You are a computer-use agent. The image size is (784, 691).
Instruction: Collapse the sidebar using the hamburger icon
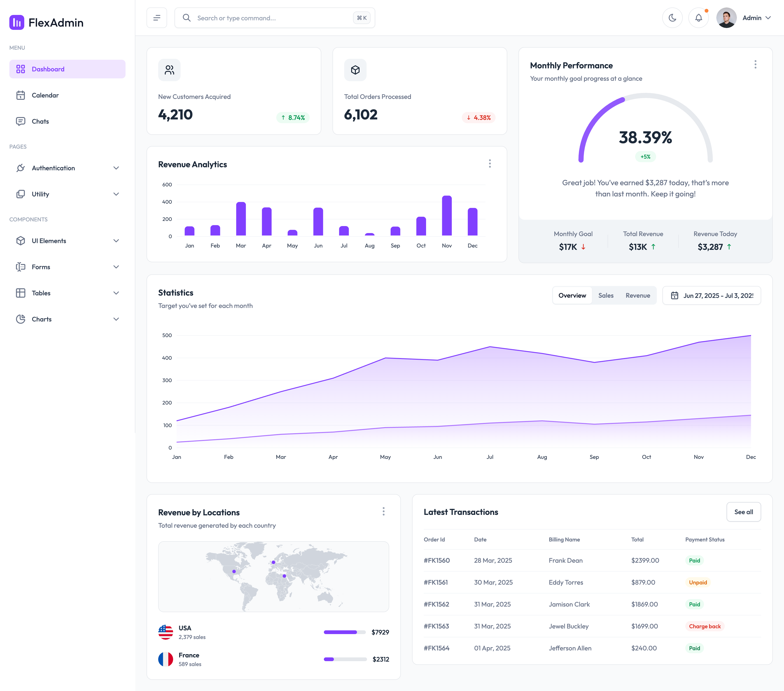tap(157, 18)
